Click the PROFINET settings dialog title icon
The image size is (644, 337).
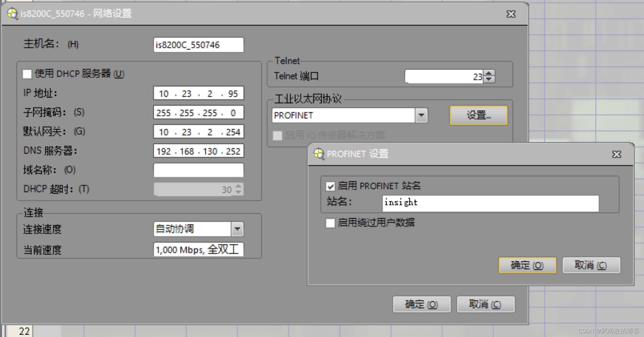(x=319, y=154)
